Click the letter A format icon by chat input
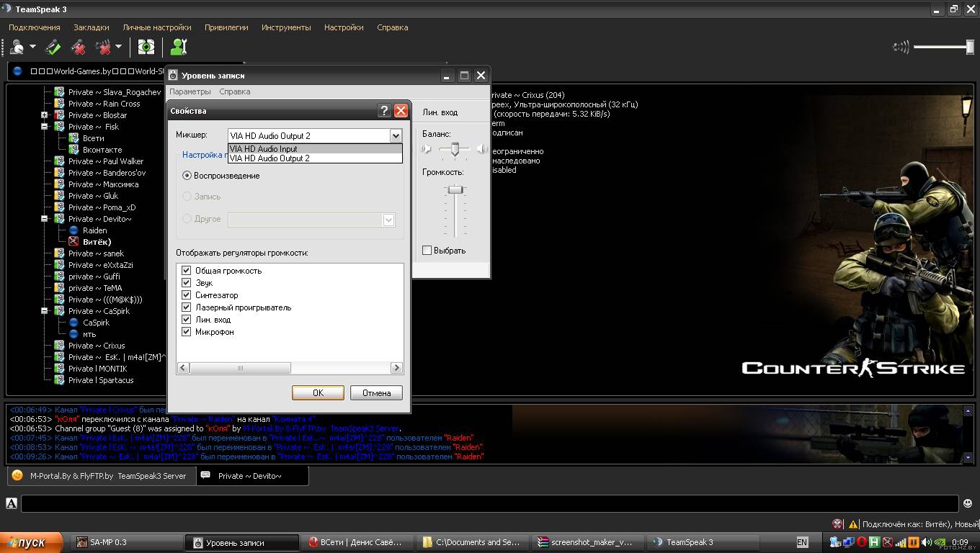The image size is (980, 553). coord(12,503)
